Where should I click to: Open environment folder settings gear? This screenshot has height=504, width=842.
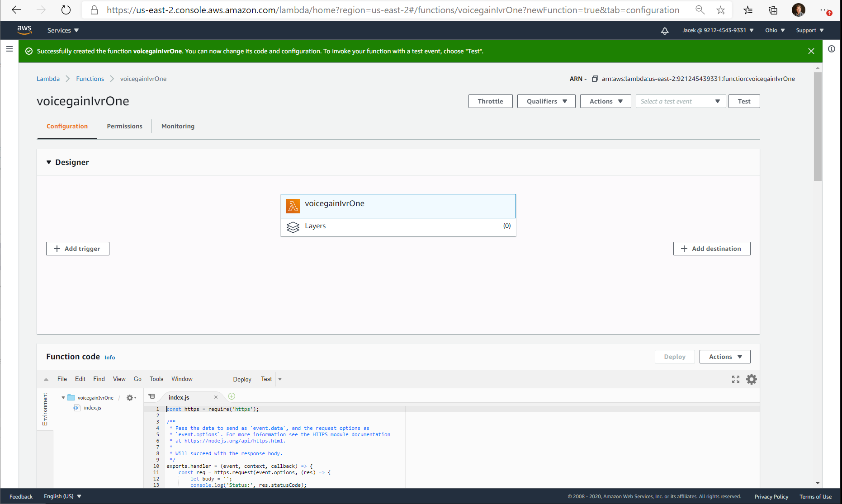[x=131, y=398]
